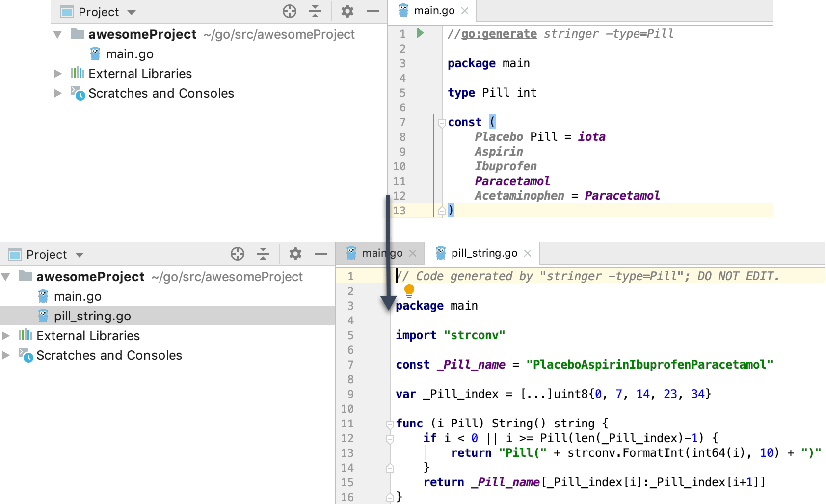
Task: Run go:generate via green gutter arrow
Action: (x=420, y=33)
